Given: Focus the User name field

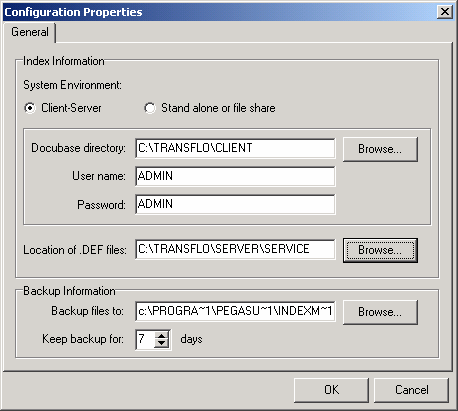Looking at the screenshot, I should pyautogui.click(x=235, y=176).
